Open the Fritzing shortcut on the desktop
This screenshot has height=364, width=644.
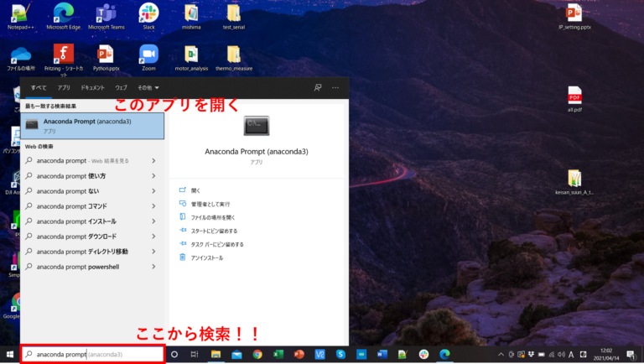[64, 60]
